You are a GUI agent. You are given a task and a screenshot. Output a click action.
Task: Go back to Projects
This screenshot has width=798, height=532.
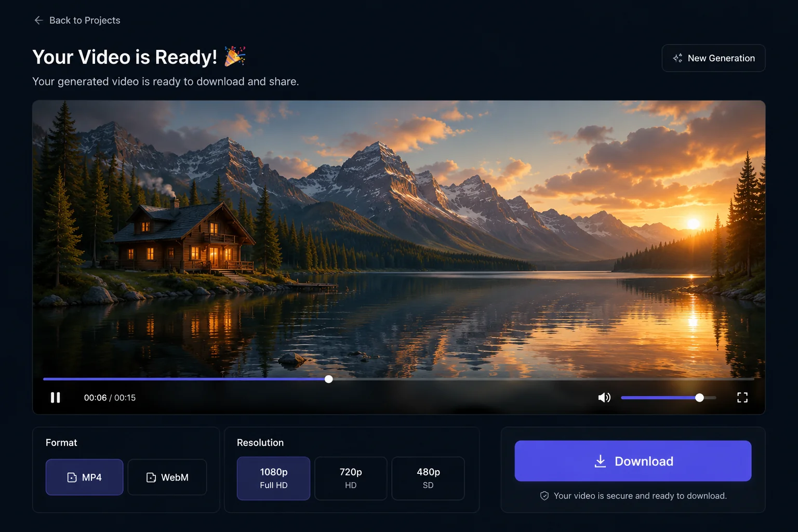77,20
